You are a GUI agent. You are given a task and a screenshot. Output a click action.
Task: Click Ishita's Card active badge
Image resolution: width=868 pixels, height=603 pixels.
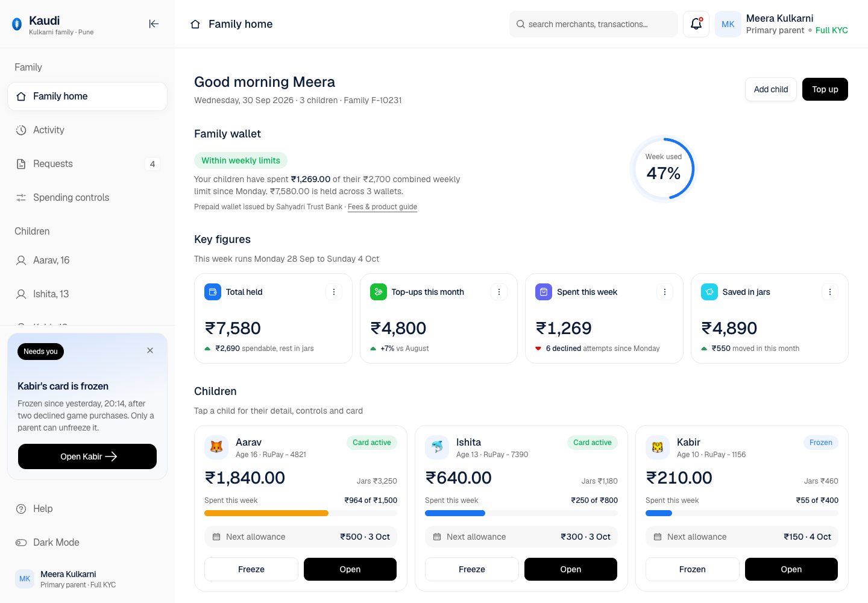click(593, 443)
